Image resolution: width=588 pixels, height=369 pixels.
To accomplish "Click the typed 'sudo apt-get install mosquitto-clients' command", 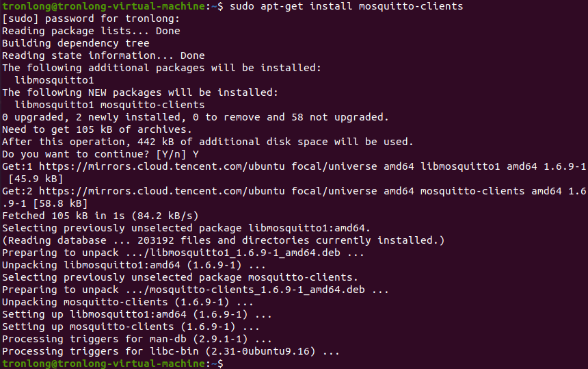I will (x=346, y=6).
